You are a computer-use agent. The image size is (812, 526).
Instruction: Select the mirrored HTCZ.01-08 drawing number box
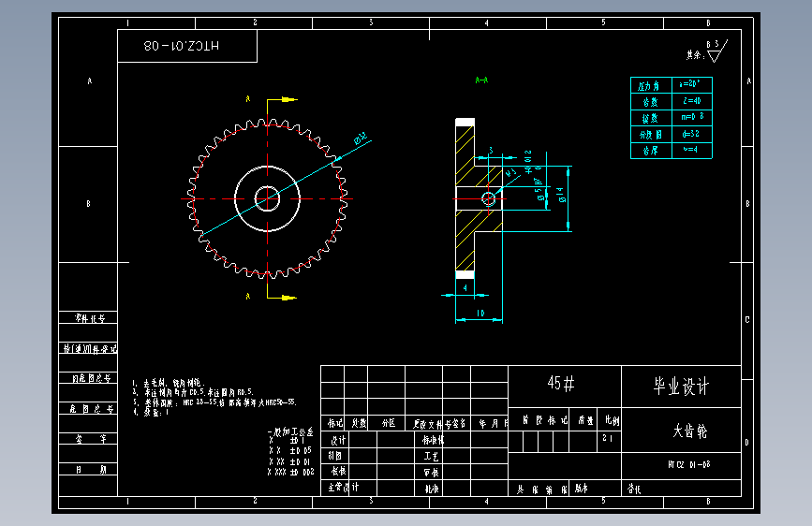click(187, 46)
